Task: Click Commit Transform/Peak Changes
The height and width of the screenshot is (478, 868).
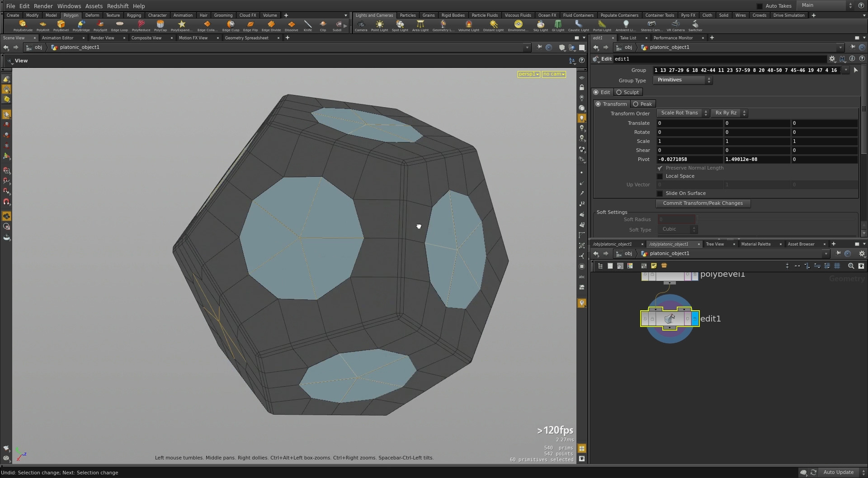Action: point(703,203)
